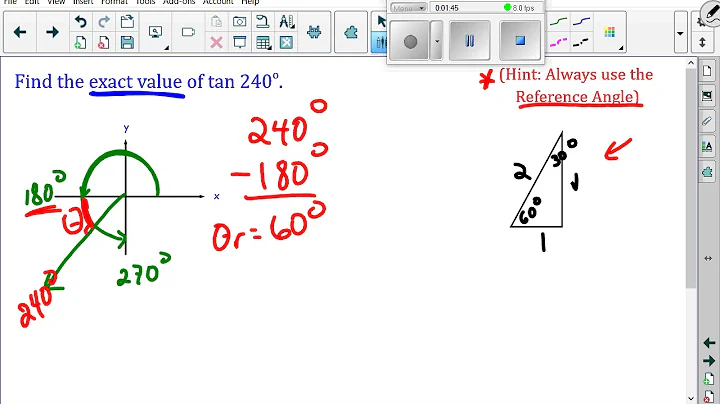Go to the next page with the forward arrow
Viewport: 720px width, 404px height.
[52, 32]
